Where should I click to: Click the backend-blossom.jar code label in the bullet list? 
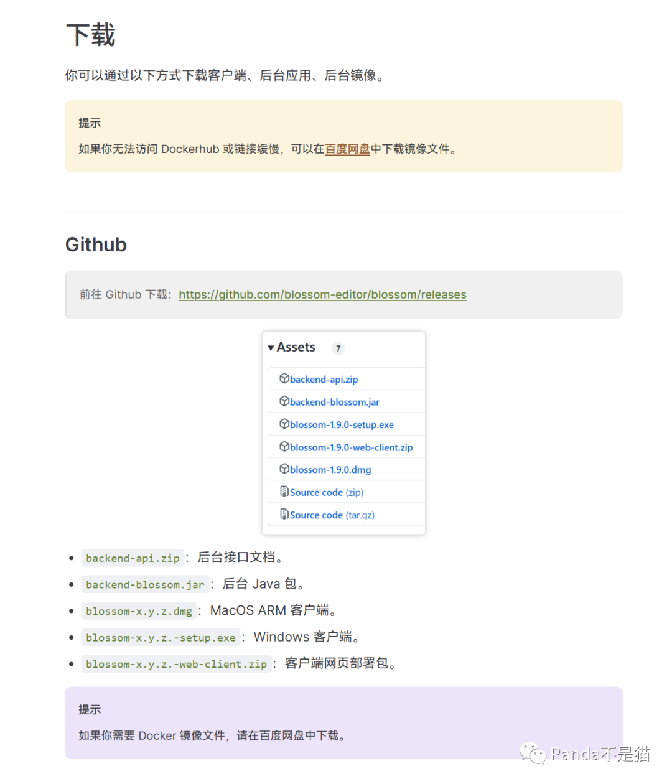click(145, 584)
